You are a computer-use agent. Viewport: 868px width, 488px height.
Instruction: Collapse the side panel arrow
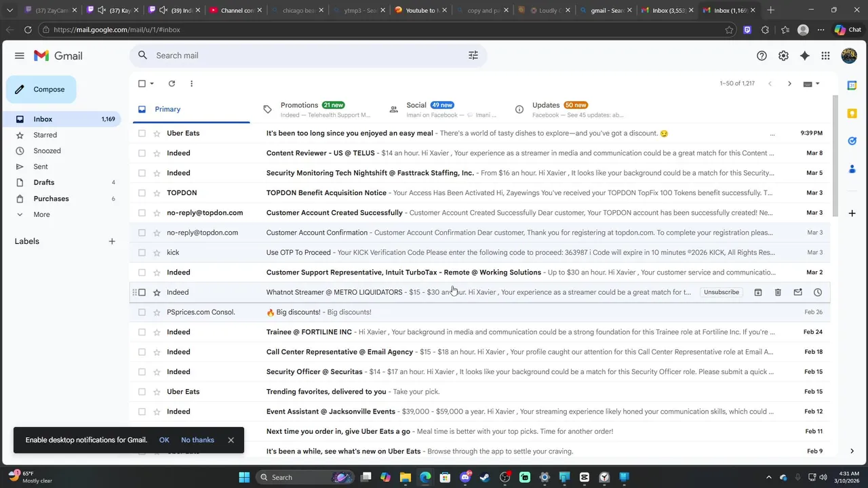pos(852,451)
